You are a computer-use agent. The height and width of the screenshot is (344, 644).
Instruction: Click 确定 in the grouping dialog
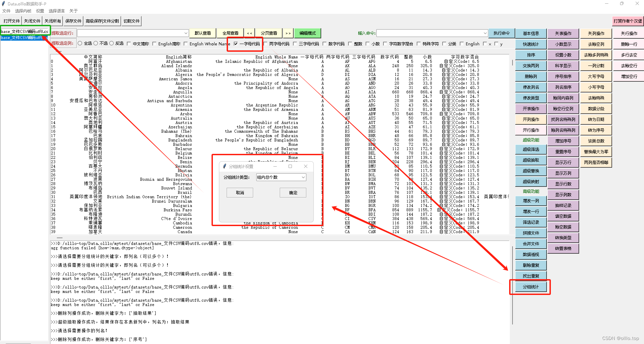pos(293,192)
